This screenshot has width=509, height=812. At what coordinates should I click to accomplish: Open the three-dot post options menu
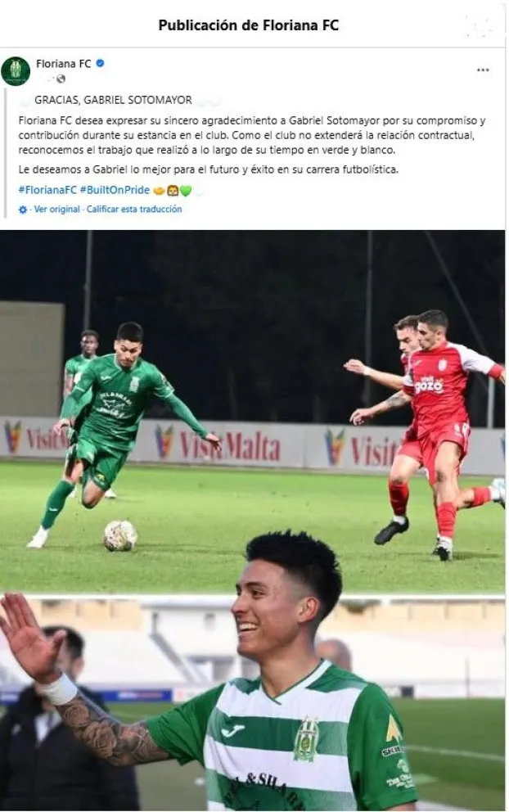coord(483,70)
